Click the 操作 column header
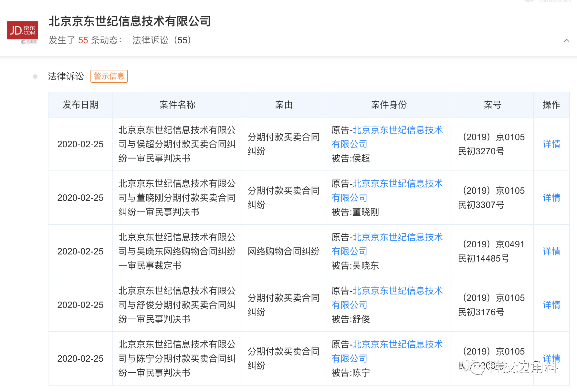The height and width of the screenshot is (392, 577). click(551, 105)
